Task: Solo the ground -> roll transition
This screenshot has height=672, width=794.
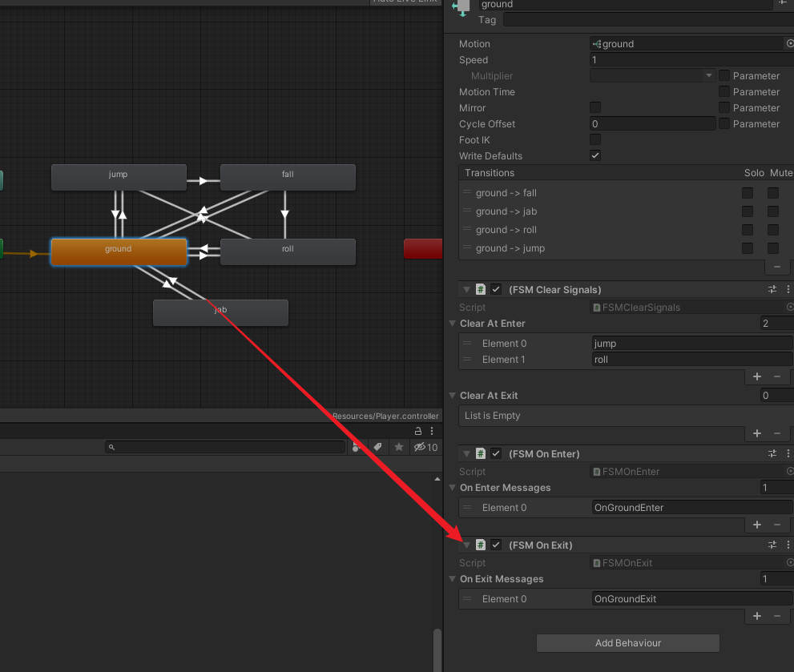Action: (748, 230)
